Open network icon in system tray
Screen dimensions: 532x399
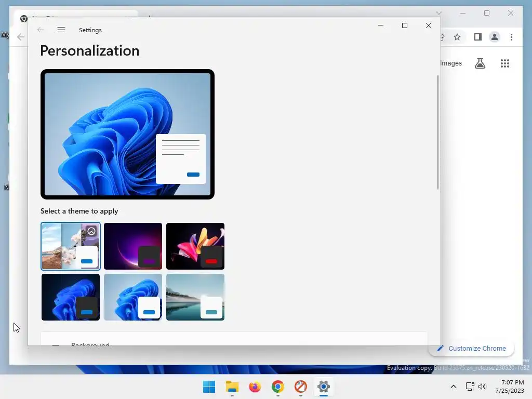tap(470, 387)
